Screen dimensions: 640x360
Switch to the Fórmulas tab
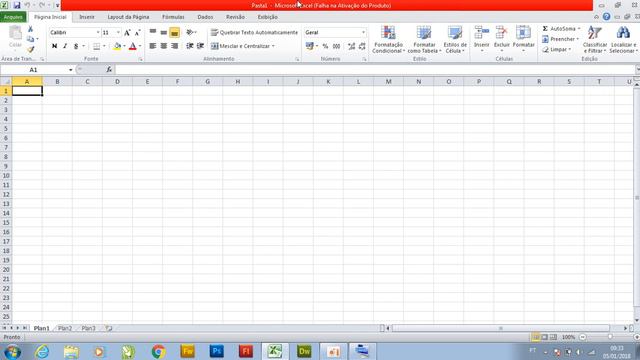[173, 17]
